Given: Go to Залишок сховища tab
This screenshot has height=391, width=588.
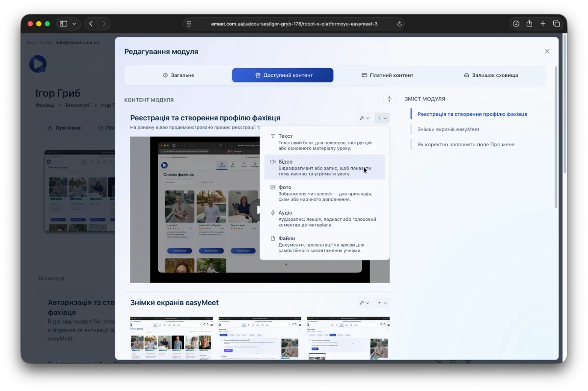Looking at the screenshot, I should click(490, 75).
